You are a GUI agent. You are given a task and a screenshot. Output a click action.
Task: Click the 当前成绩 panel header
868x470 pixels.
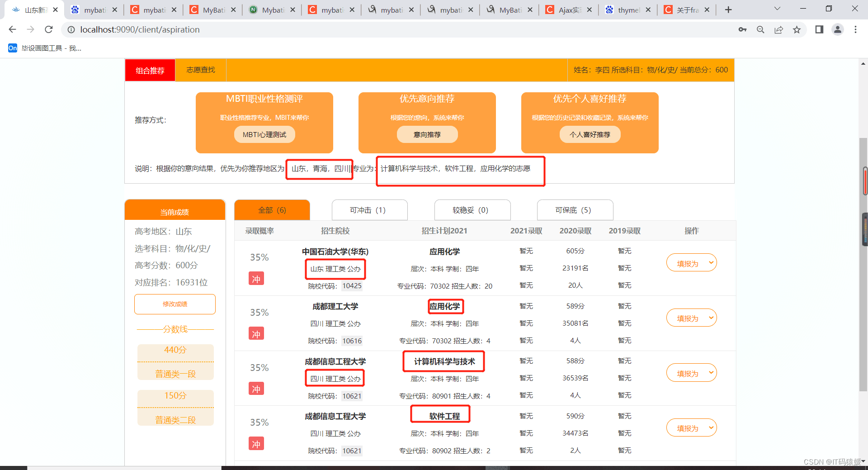(175, 210)
